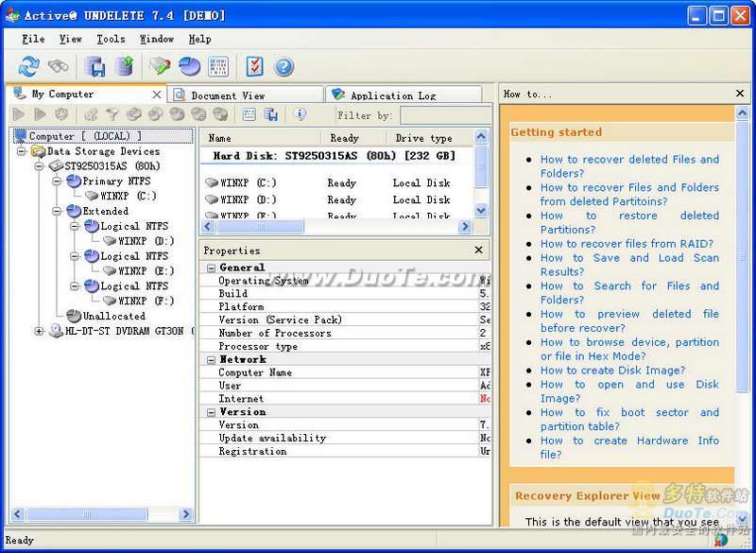The width and height of the screenshot is (756, 553).
Task: Open 'How to recover files from RAID?' link
Action: (x=627, y=244)
